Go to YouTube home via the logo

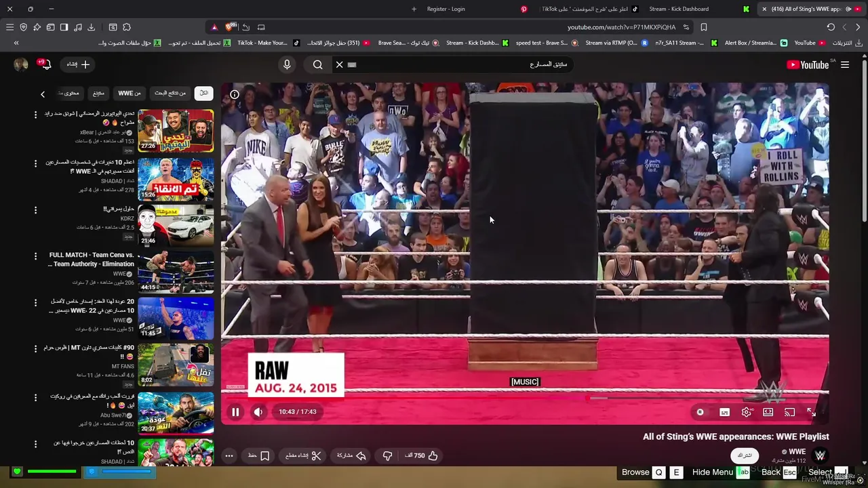[808, 64]
